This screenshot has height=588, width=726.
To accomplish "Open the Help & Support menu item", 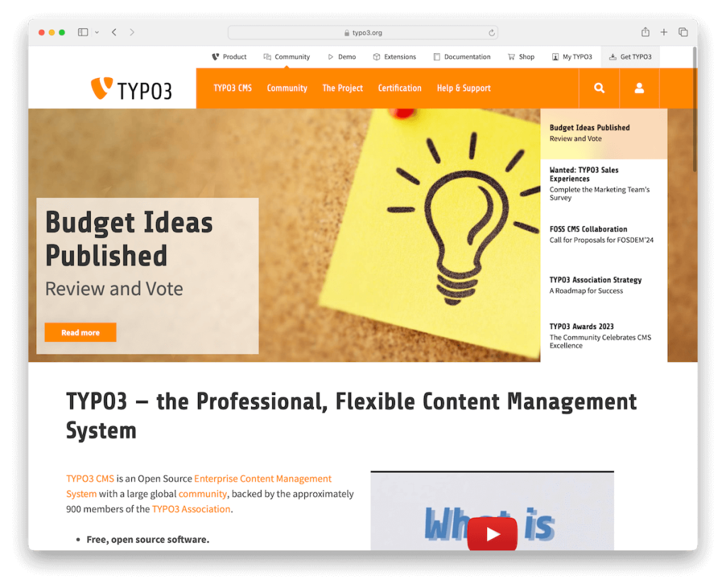I will (x=464, y=88).
